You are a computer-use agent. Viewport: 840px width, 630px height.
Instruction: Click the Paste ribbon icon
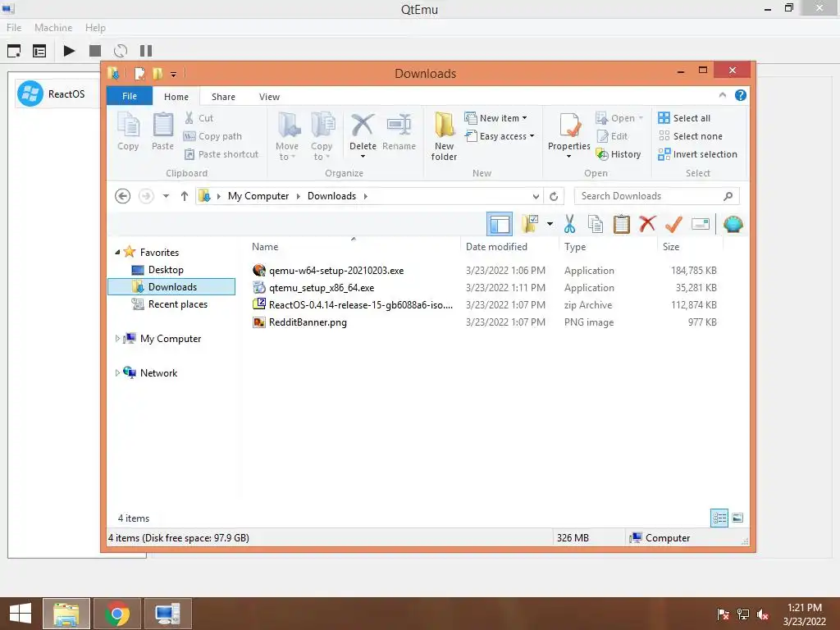[163, 131]
